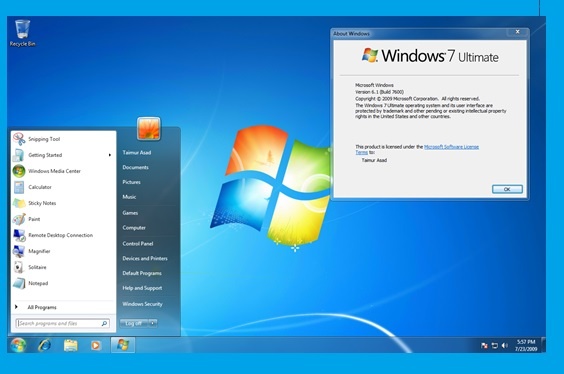Select the Snipping Tool label text
Image resolution: width=564 pixels, height=374 pixels.
point(44,139)
